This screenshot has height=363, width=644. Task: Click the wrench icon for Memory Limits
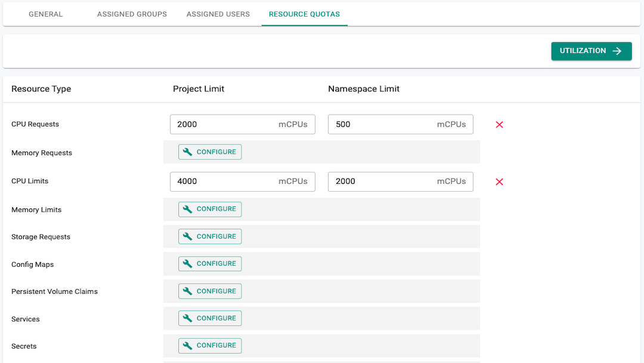click(188, 209)
